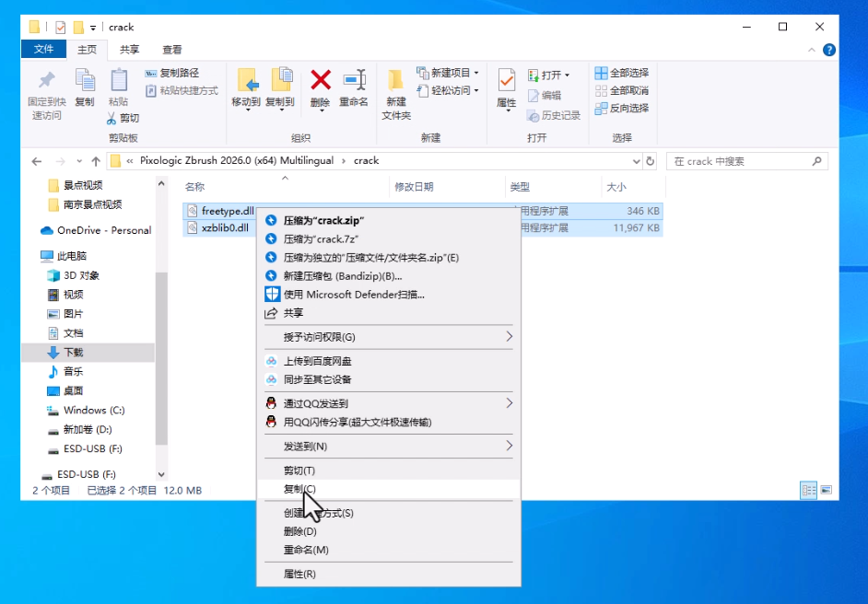Expand Send via QQ (通过QQ发送到) submenu
The height and width of the screenshot is (604, 868).
tap(389, 403)
